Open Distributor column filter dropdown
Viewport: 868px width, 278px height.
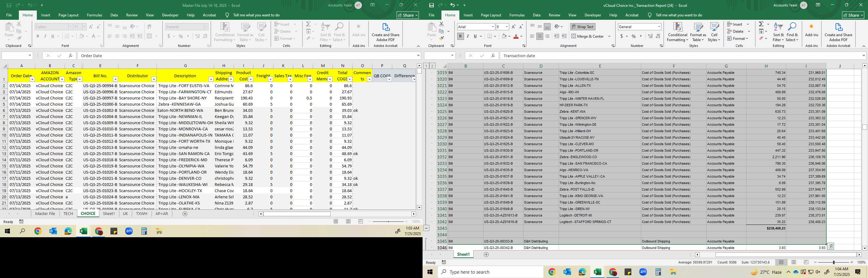[154, 79]
